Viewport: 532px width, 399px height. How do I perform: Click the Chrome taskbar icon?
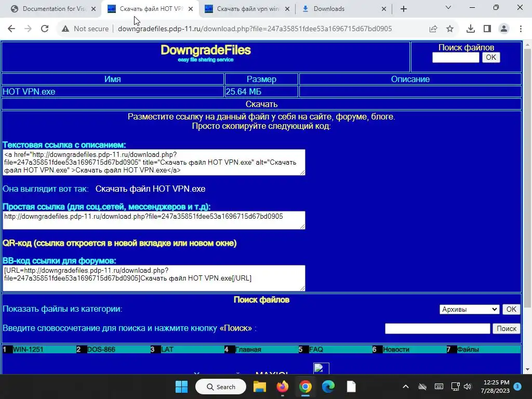pyautogui.click(x=305, y=387)
